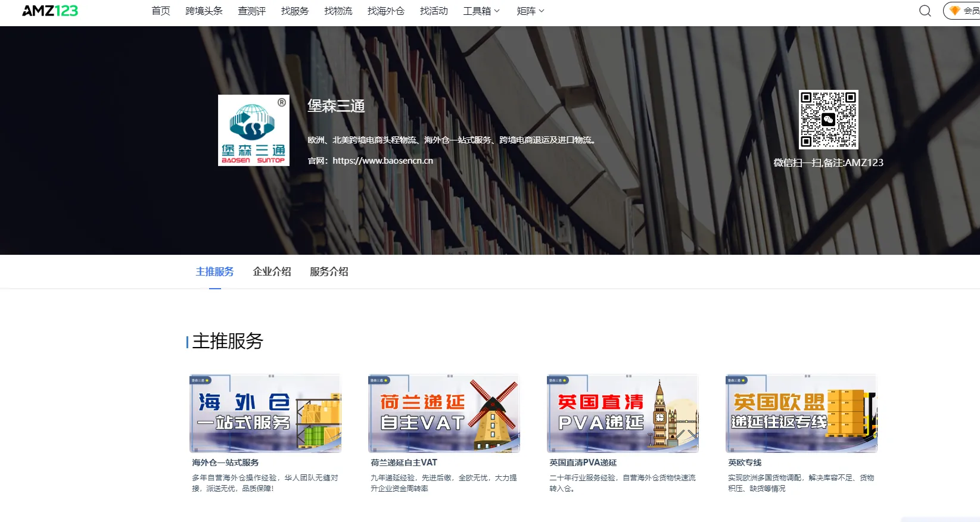
Task: Click the 海外仓一站式服务 card title
Action: coord(225,462)
